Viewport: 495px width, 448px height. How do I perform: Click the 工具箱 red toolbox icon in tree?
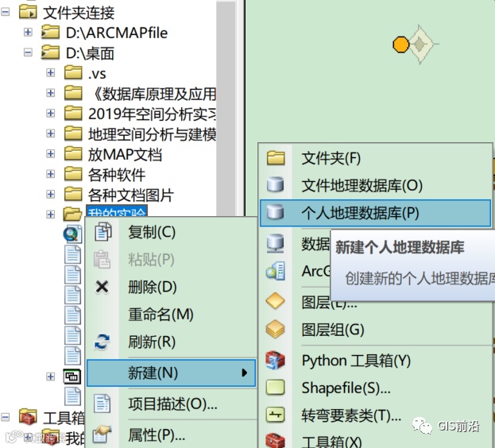[28, 416]
